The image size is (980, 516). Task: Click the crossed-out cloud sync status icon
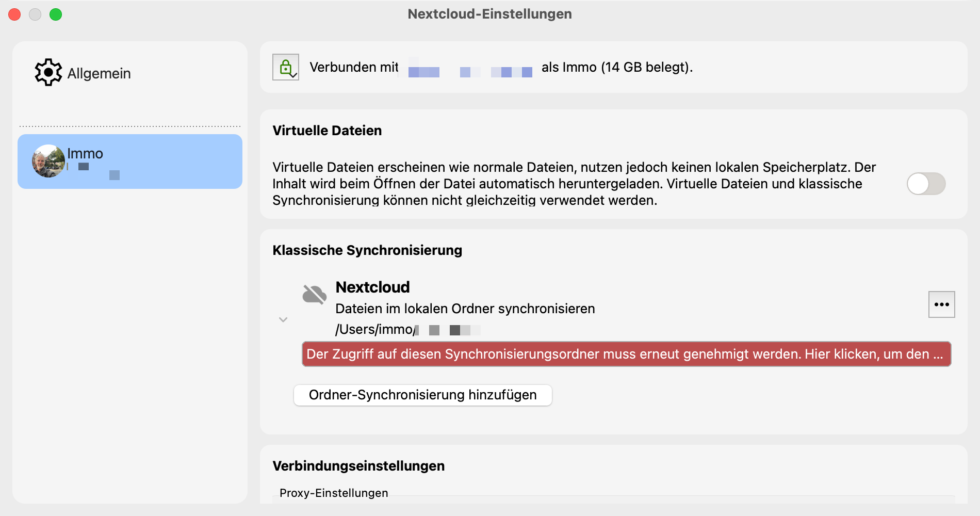pos(314,295)
